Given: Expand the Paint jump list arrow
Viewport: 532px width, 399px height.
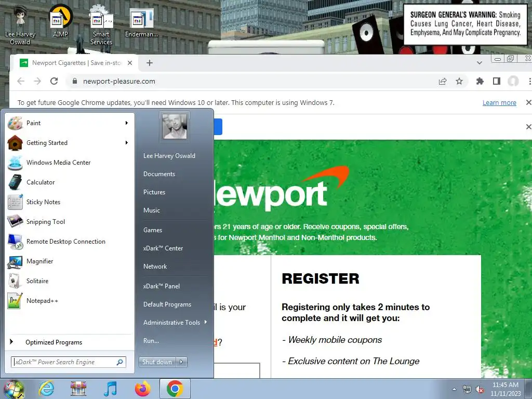Looking at the screenshot, I should [x=127, y=123].
